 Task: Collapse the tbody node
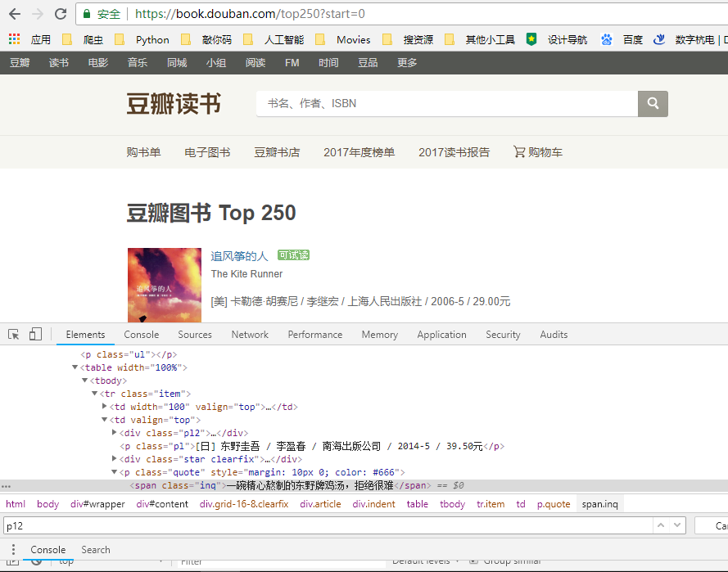(84, 380)
